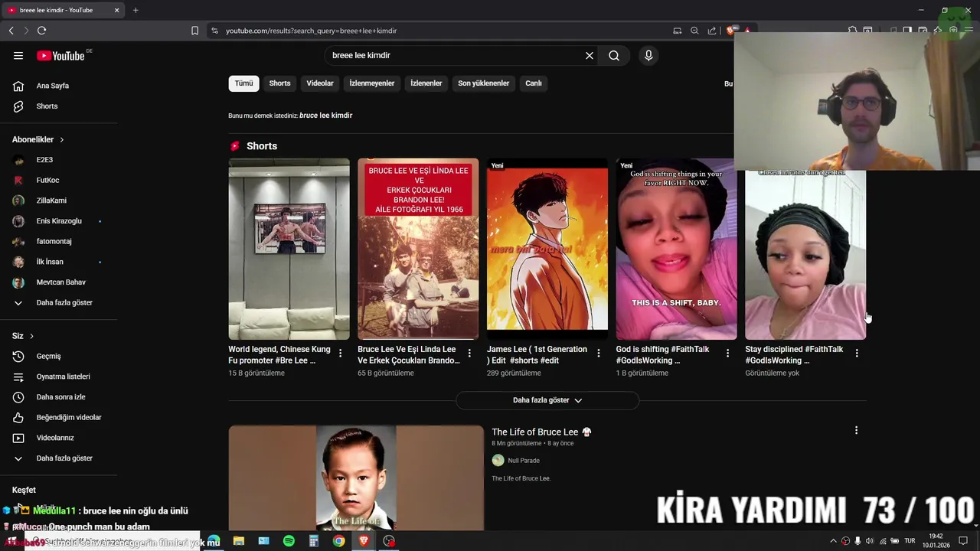Click the magnifier search button
The image size is (980, 551).
614,55
